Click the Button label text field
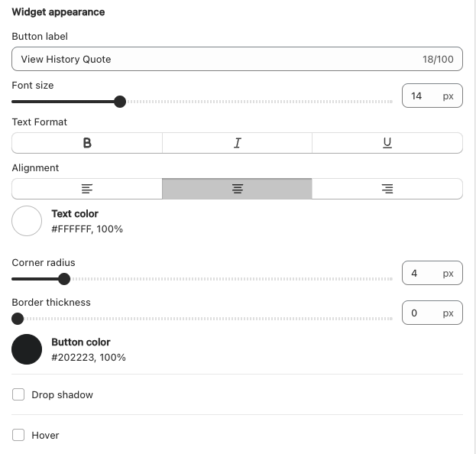The image size is (476, 454). tap(214, 59)
